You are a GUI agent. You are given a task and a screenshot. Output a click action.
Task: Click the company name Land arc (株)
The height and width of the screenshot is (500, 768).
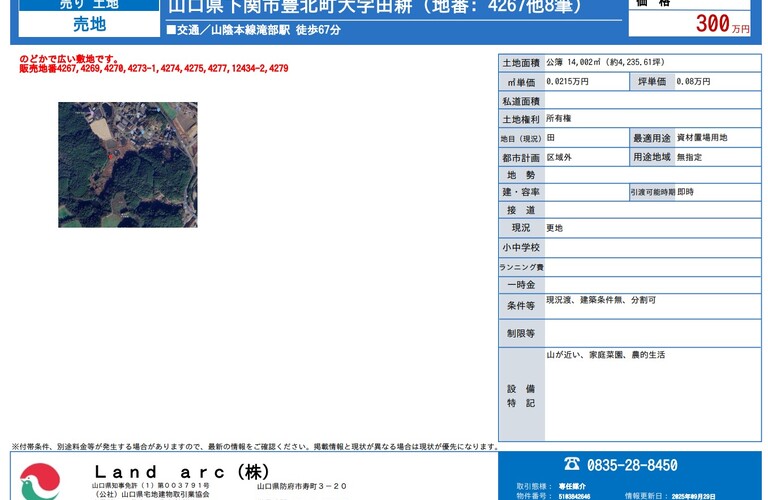pos(182,472)
